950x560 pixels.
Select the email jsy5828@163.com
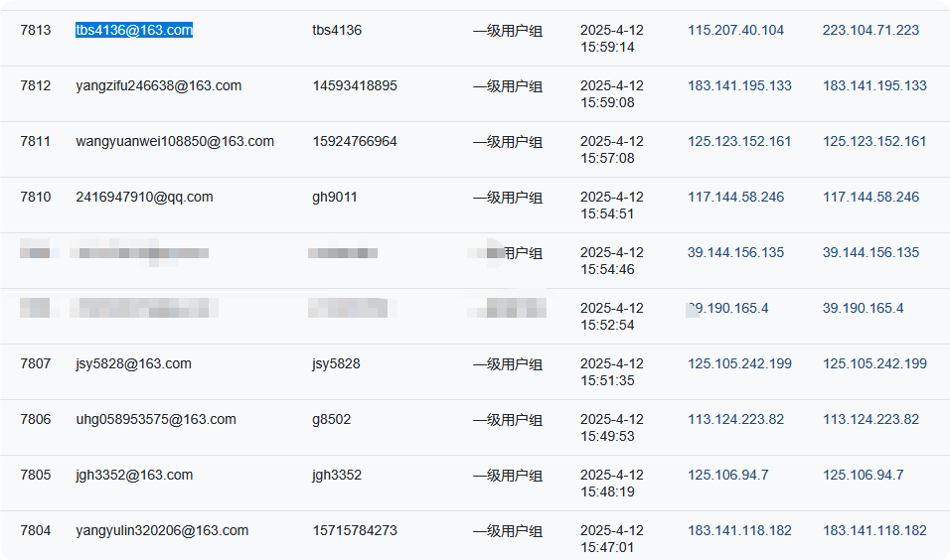coord(133,363)
